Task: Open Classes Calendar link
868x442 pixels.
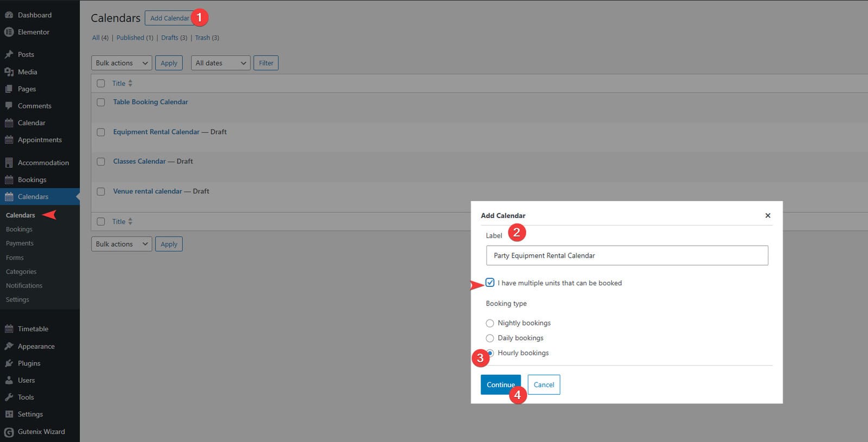Action: pos(139,162)
